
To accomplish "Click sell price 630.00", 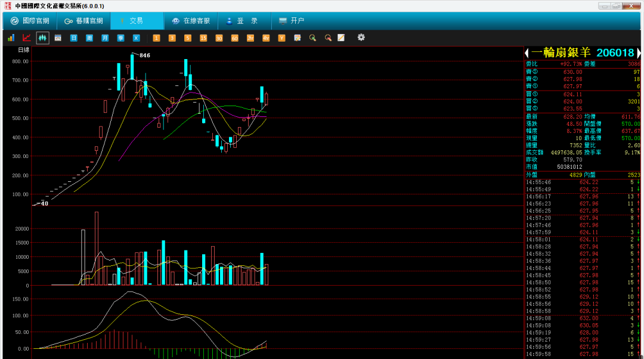I will coord(572,72).
